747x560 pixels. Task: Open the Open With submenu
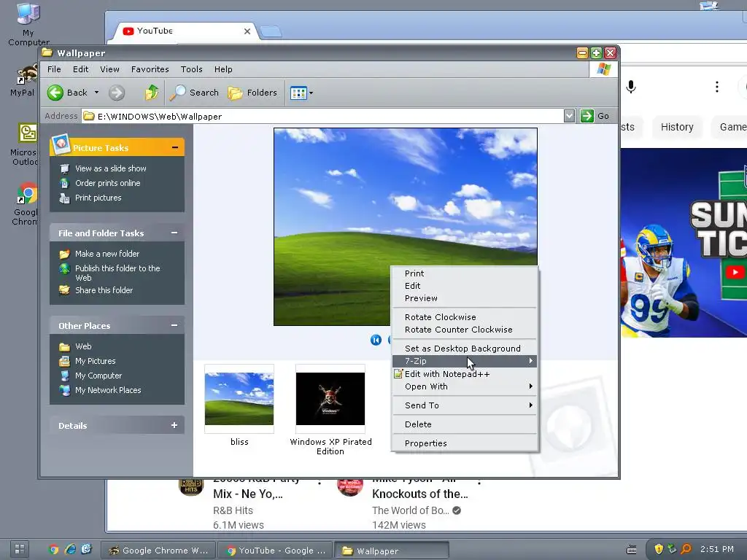(x=464, y=386)
